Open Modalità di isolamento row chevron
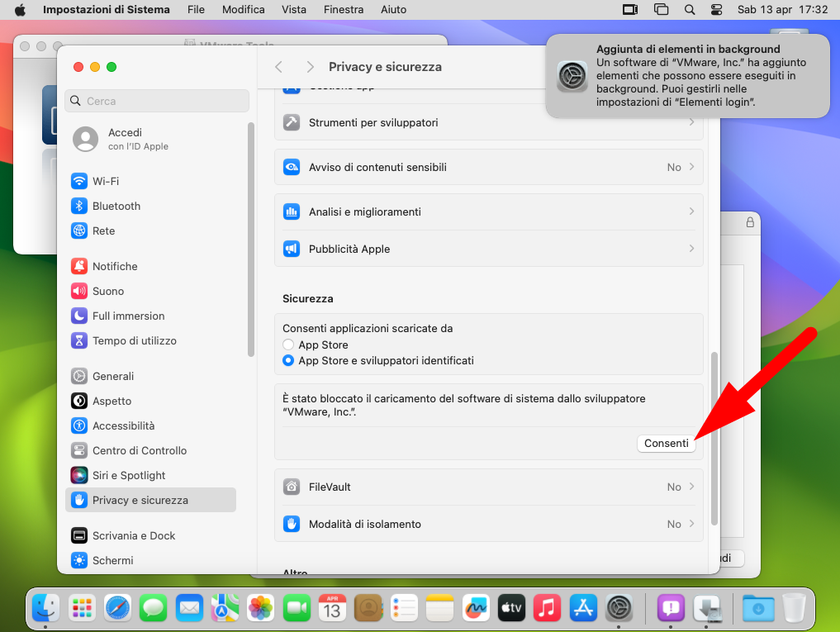840x632 pixels. tap(691, 523)
